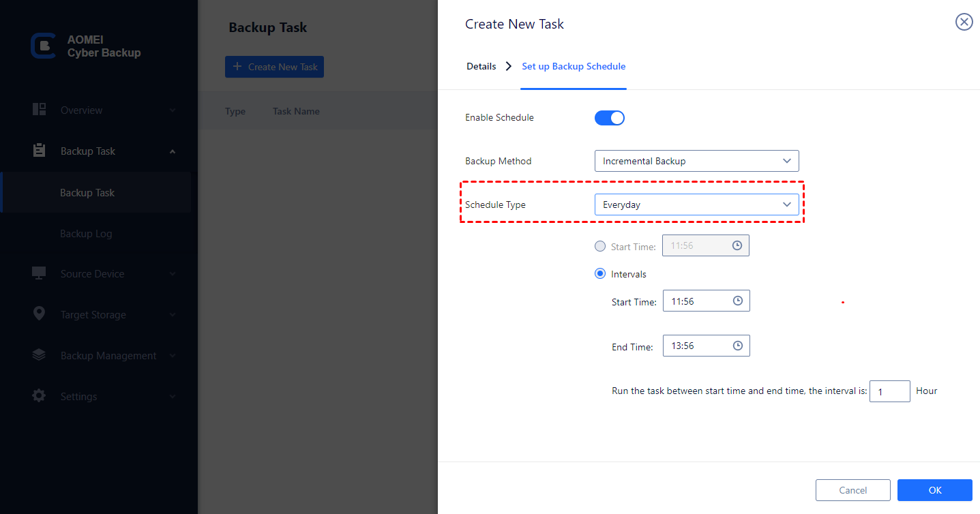The width and height of the screenshot is (980, 514).
Task: Click the Source Device monitor icon
Action: [x=39, y=273]
